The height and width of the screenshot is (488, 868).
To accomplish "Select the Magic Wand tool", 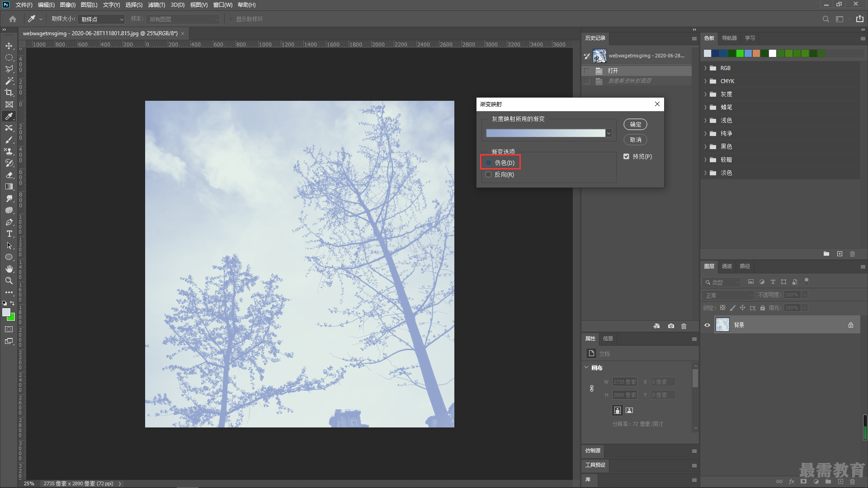I will click(9, 81).
